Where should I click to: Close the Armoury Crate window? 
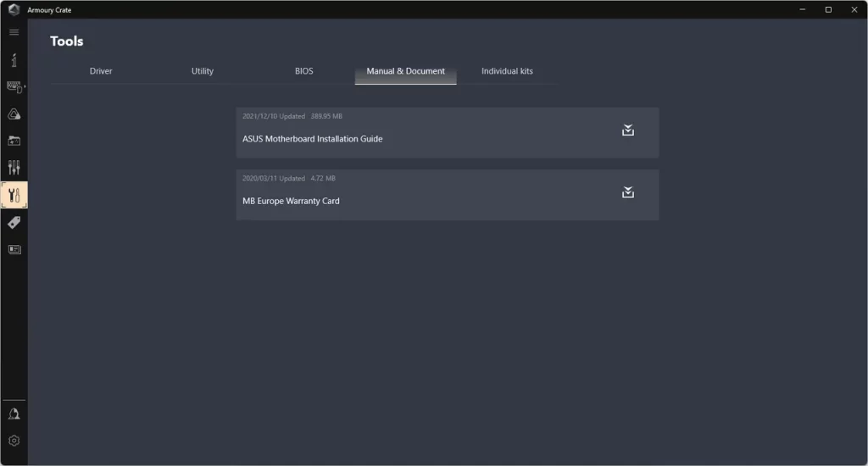pyautogui.click(x=854, y=9)
